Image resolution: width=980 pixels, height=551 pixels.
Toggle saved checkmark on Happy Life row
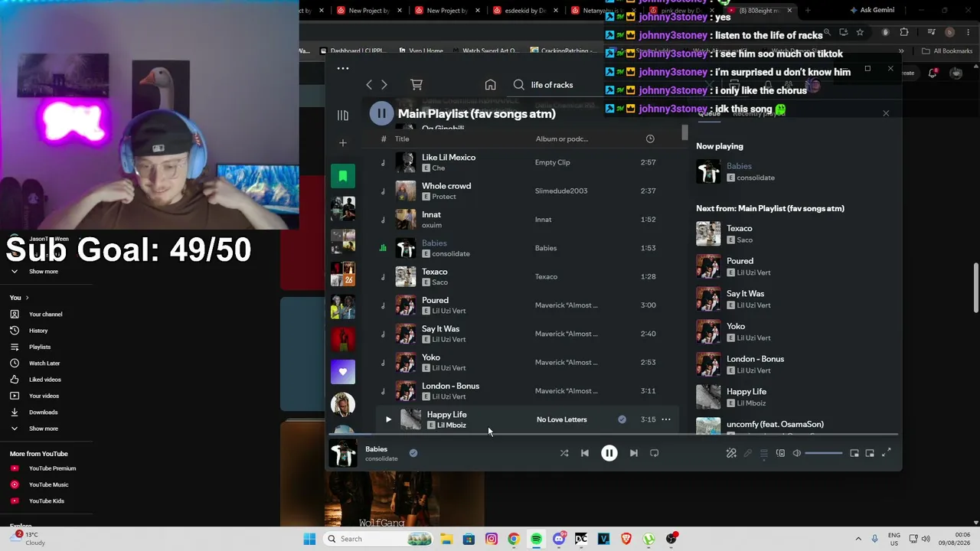coord(622,419)
